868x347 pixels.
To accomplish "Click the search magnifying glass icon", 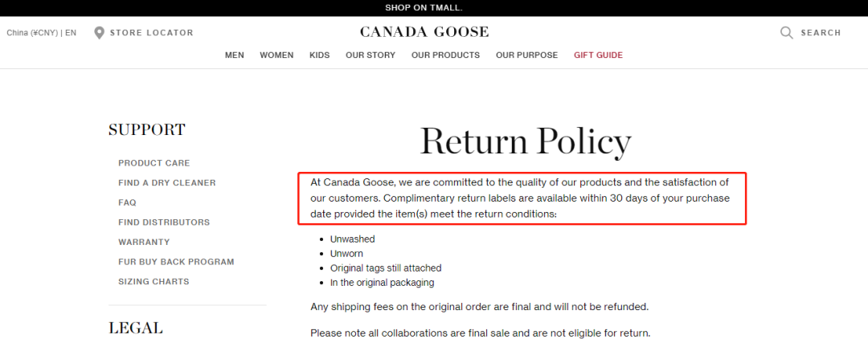I will click(x=786, y=33).
